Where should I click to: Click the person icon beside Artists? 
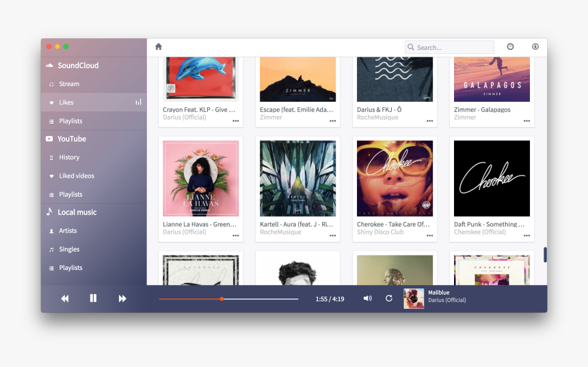click(x=51, y=231)
